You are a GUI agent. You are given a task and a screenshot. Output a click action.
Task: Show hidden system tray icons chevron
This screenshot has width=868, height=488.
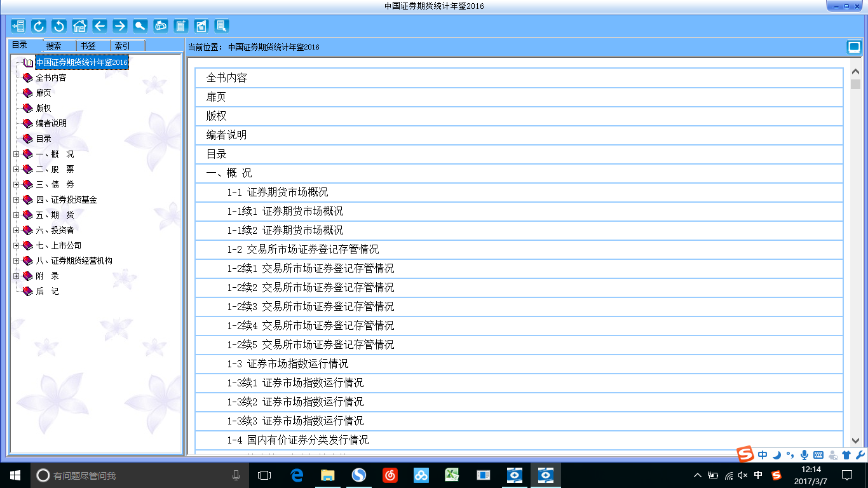click(698, 475)
